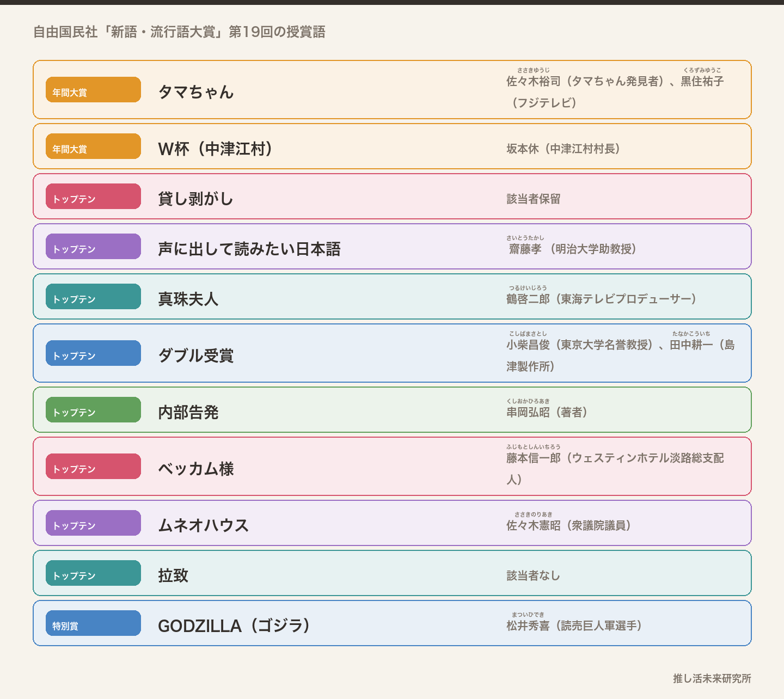Click the トップテン badge beside 声に出して読みたい日本語

point(93,247)
